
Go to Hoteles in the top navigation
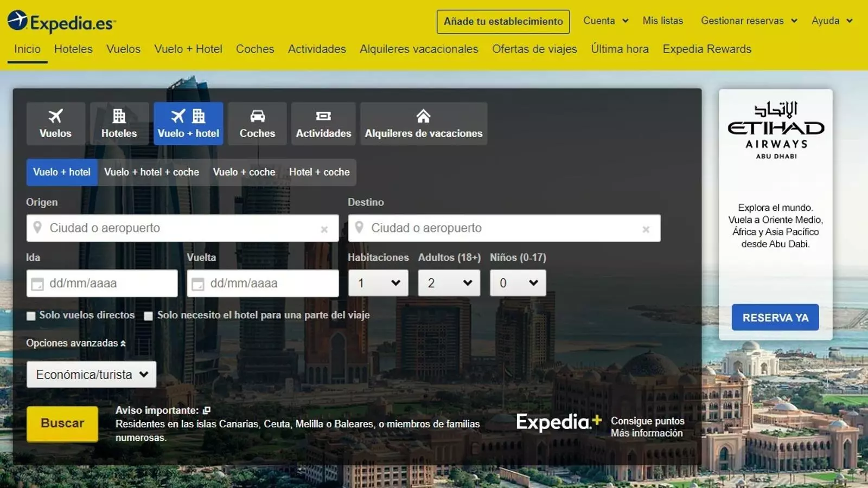pos(73,49)
